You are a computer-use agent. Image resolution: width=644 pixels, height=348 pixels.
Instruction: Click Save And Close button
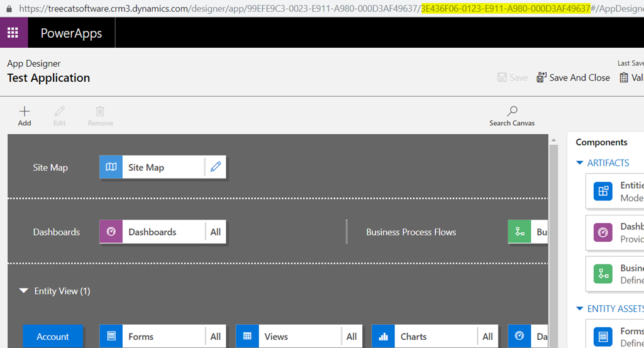574,77
